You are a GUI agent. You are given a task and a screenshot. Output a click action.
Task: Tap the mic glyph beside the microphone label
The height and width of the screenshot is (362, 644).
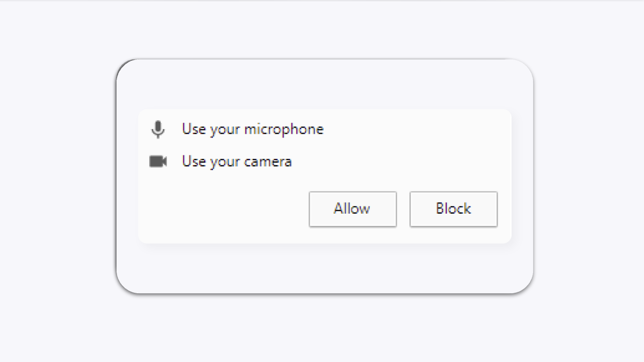pos(158,130)
